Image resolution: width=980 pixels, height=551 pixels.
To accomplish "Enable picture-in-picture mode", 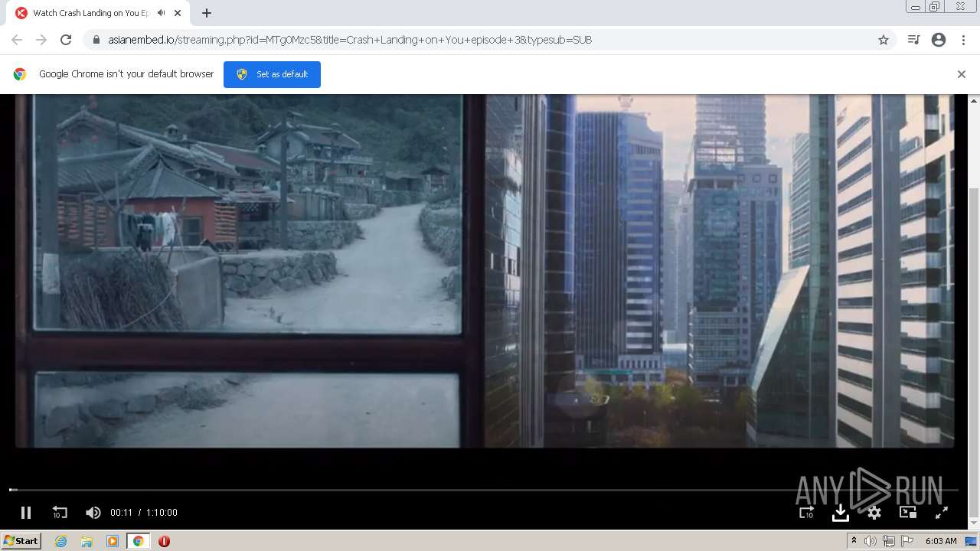I will pyautogui.click(x=908, y=513).
